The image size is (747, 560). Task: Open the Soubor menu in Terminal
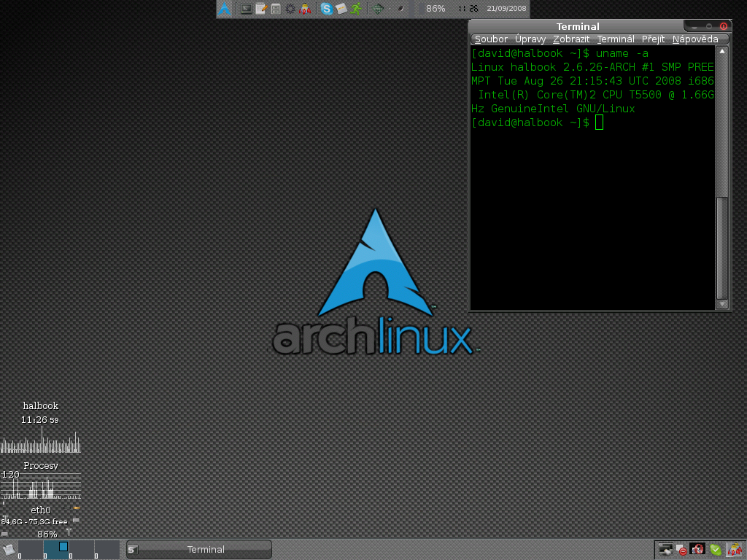click(x=491, y=39)
